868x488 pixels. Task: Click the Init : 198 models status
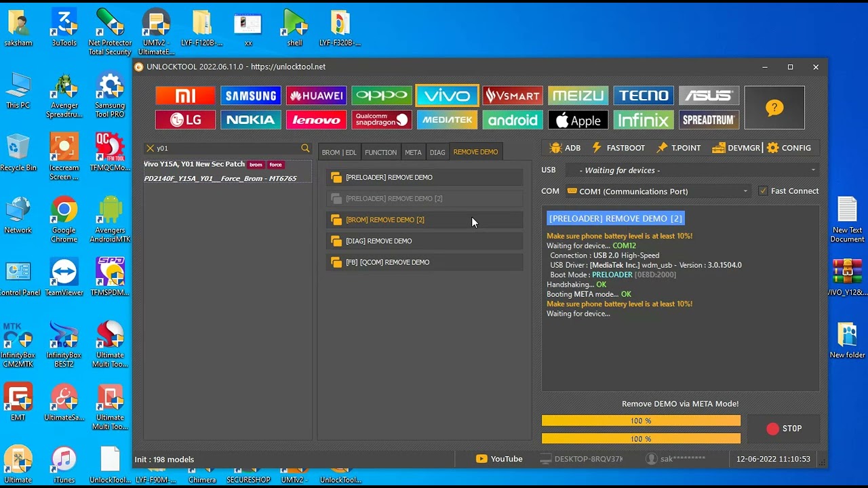coord(164,460)
